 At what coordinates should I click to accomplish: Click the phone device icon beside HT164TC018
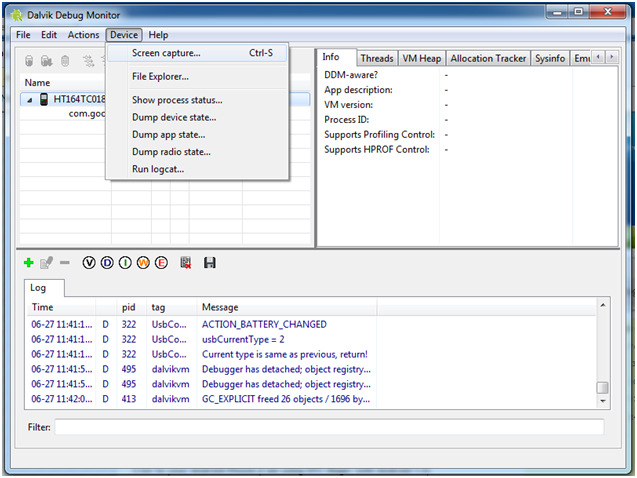click(44, 99)
